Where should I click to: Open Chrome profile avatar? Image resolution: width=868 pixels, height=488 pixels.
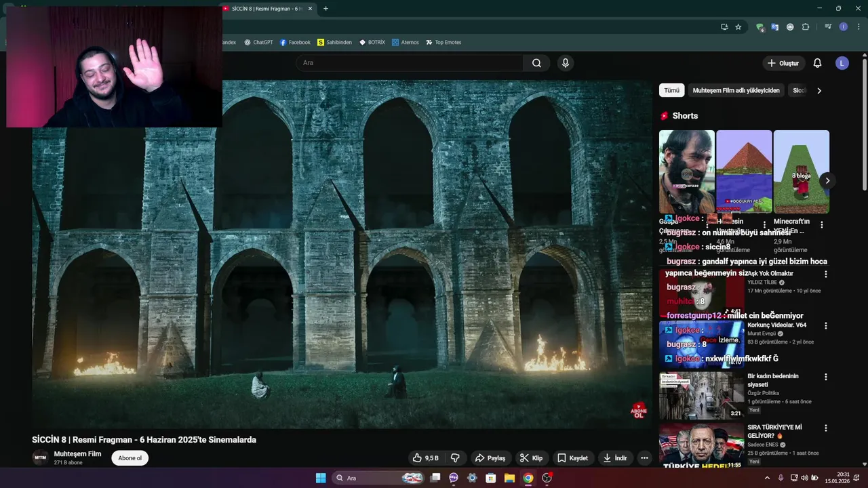[x=844, y=27]
